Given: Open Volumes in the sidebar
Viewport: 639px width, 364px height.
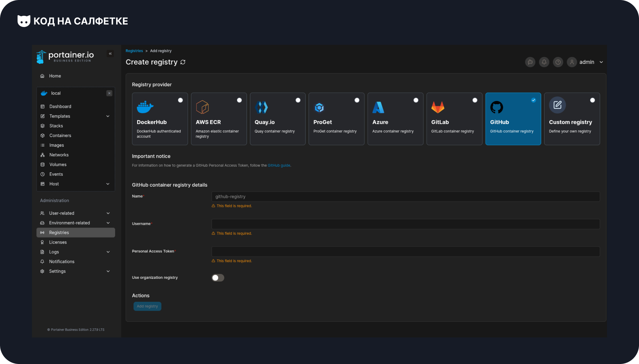Looking at the screenshot, I should pos(76,164).
